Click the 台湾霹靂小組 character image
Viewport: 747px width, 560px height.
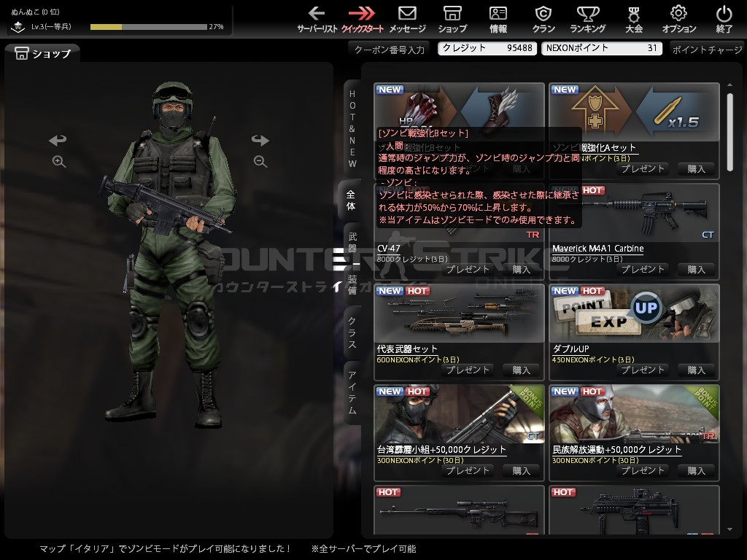click(x=460, y=414)
